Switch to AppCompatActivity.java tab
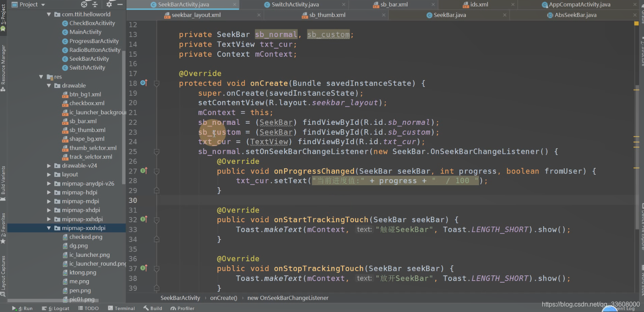 point(580,4)
